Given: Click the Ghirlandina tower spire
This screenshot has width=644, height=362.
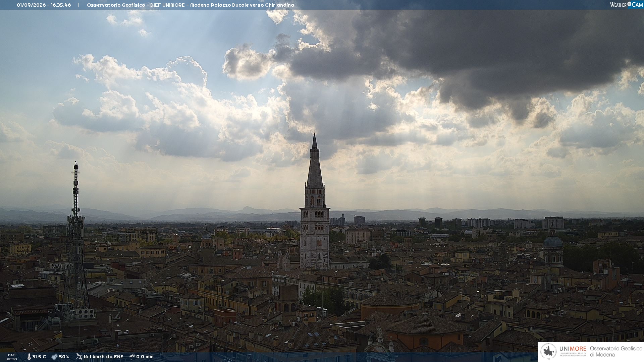Looking at the screenshot, I should [315, 161].
